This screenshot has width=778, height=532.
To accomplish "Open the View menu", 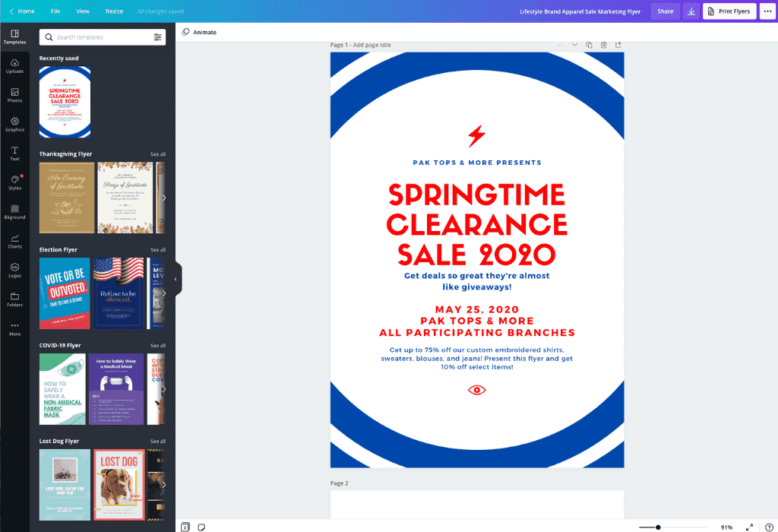I will coord(84,11).
